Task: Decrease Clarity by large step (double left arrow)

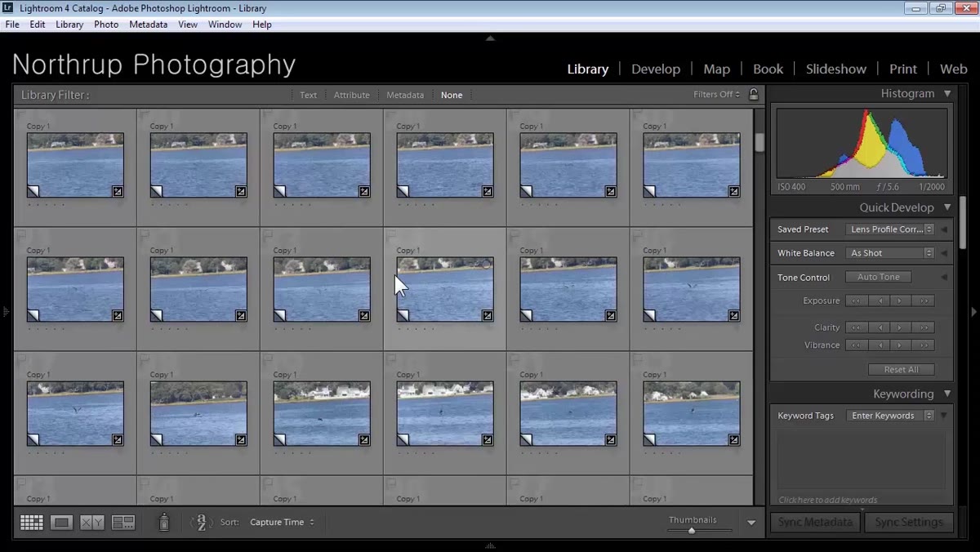Action: click(x=856, y=327)
